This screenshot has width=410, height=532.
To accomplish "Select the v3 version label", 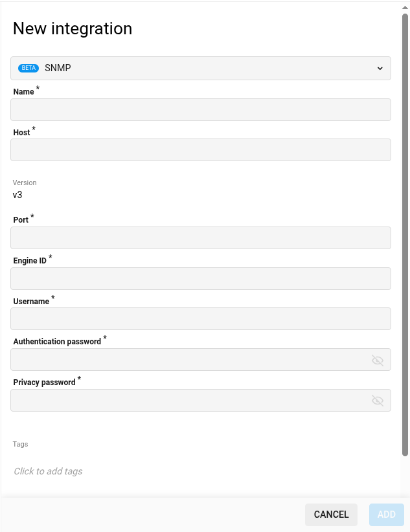I will click(x=17, y=195).
